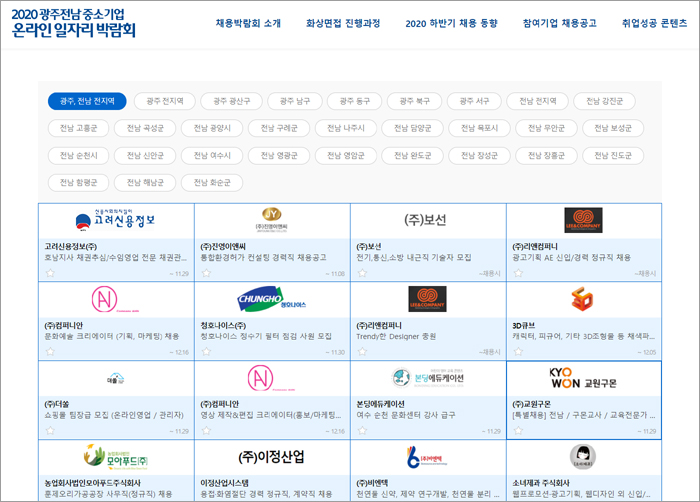
Task: Star the 3D큐브 job posting
Action: pos(518,351)
